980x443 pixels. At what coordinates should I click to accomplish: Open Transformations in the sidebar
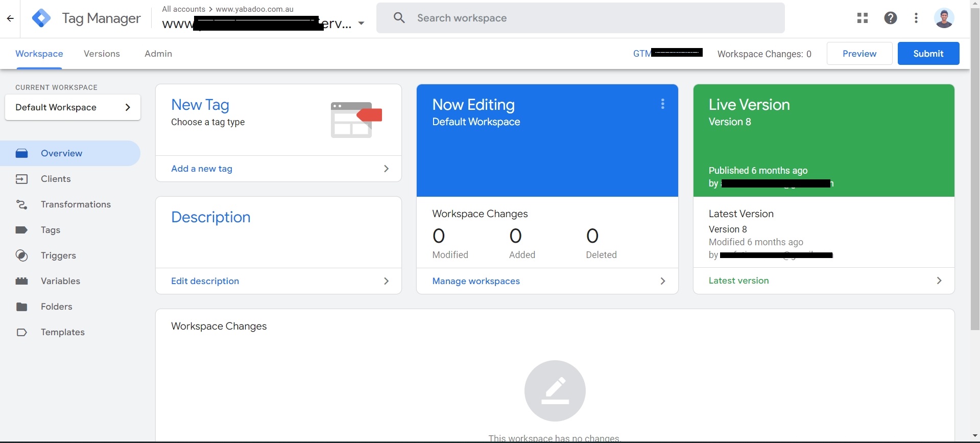point(70,204)
